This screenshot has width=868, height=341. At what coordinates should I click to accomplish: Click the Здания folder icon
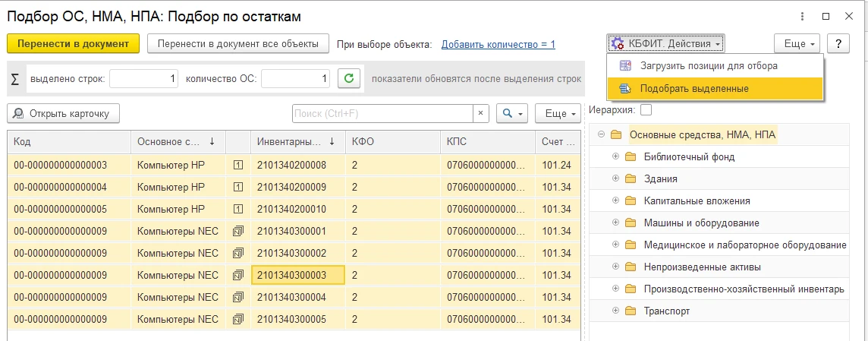pyautogui.click(x=630, y=178)
